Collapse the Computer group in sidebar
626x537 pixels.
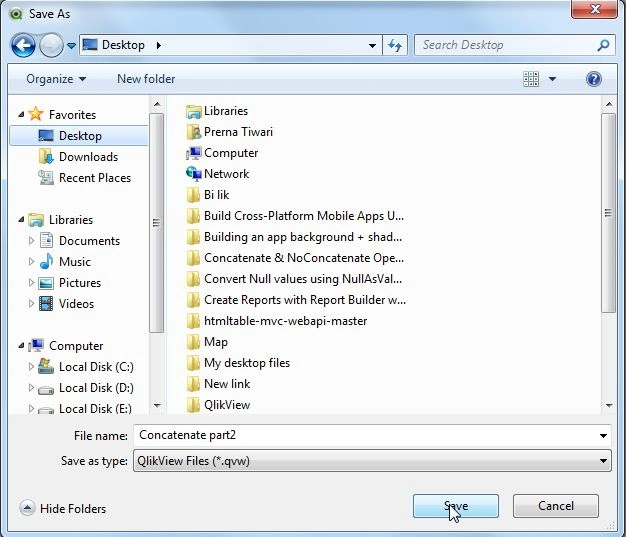click(x=21, y=346)
